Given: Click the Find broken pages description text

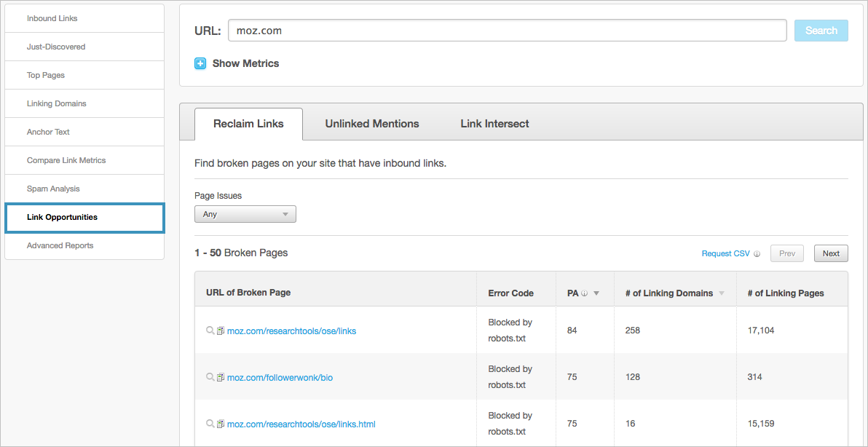Looking at the screenshot, I should (320, 164).
